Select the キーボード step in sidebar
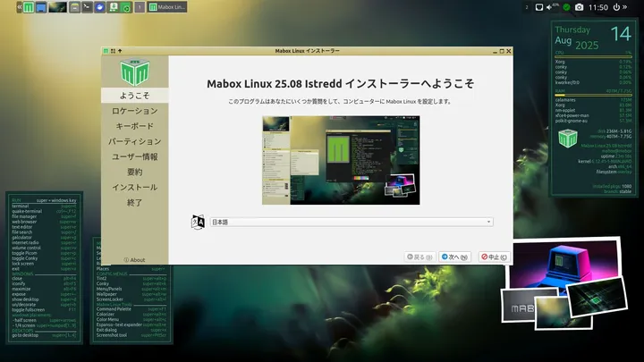Image resolution: width=644 pixels, height=362 pixels. click(134, 126)
